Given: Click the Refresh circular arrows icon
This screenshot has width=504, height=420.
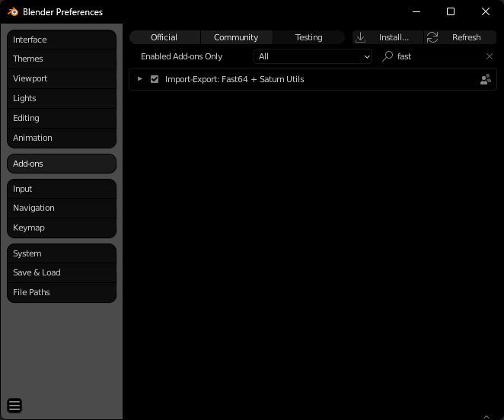Looking at the screenshot, I should [x=432, y=37].
